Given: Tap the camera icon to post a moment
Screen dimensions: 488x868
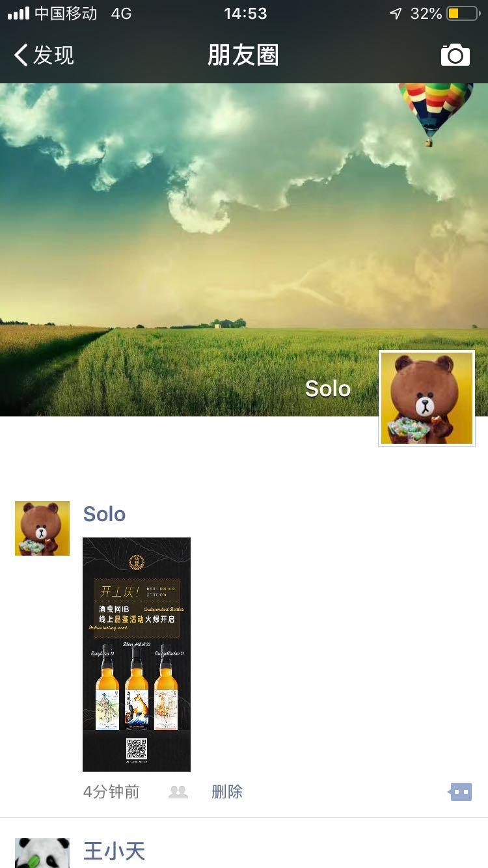Looking at the screenshot, I should click(x=455, y=55).
